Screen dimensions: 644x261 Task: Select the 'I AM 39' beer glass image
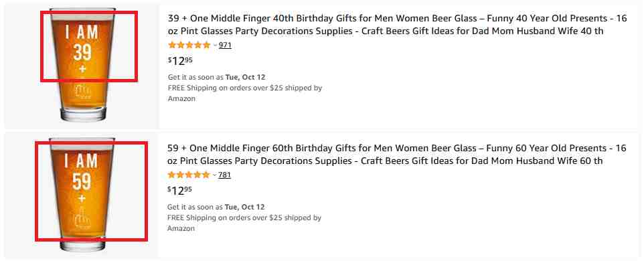tap(84, 64)
